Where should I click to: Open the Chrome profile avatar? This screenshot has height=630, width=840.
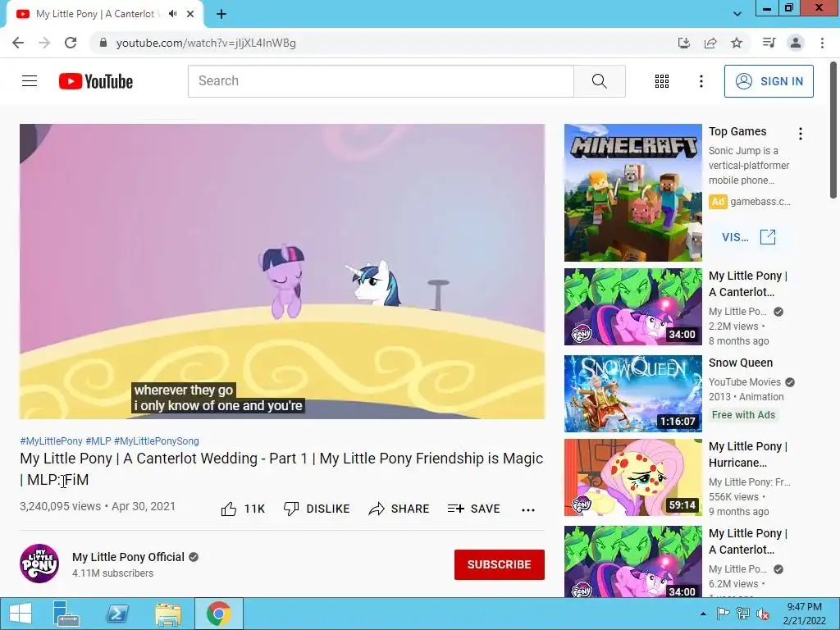pyautogui.click(x=796, y=43)
